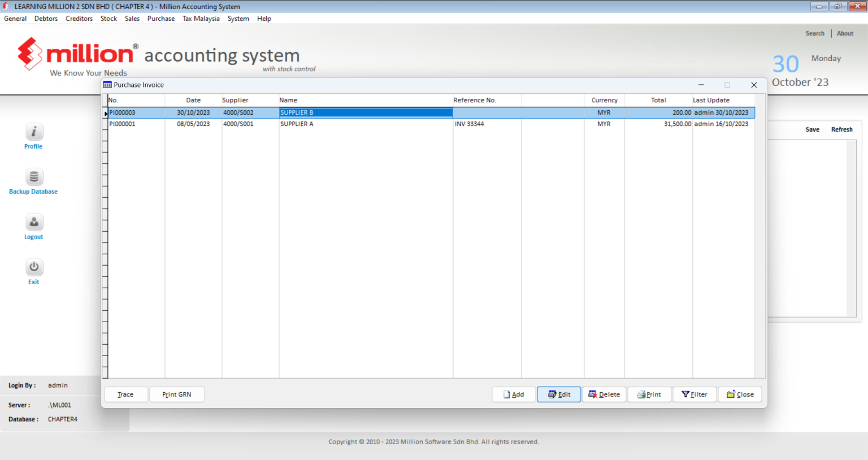This screenshot has width=868, height=460.
Task: Open the Filter button
Action: coord(695,394)
